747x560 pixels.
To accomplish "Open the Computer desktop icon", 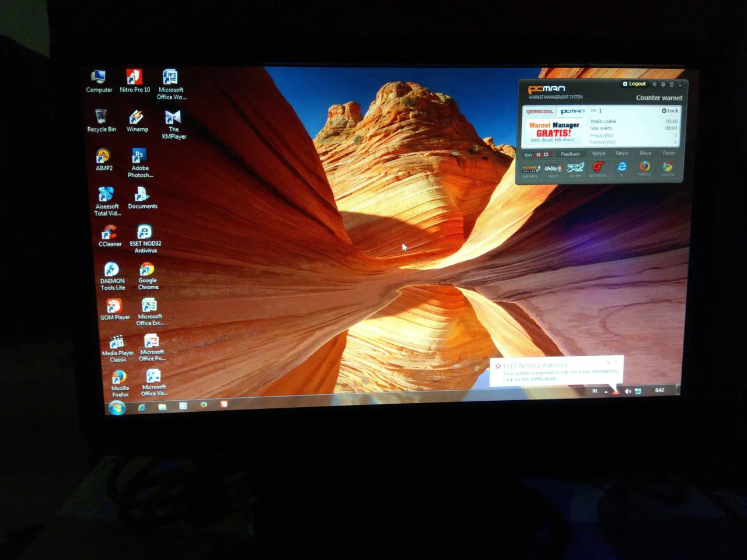I will pos(99,81).
